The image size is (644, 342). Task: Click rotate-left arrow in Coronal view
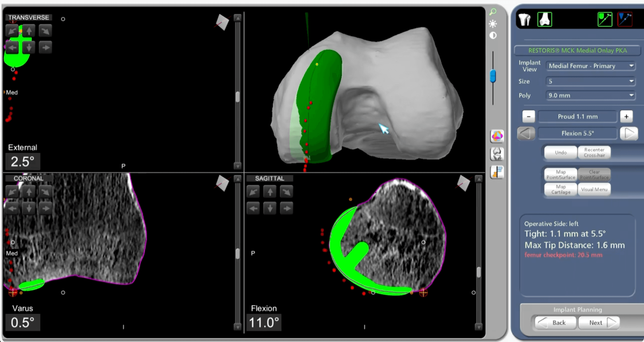[x=12, y=192]
